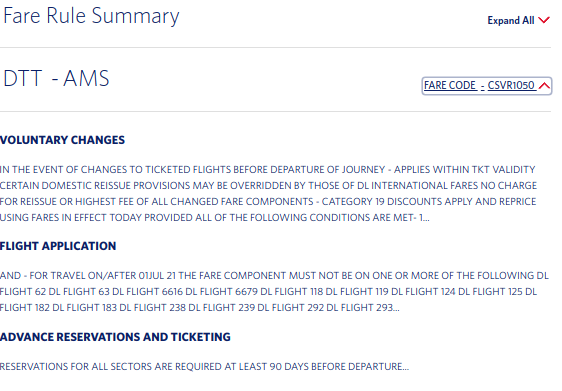Click the red chevron beside Expand All
The width and height of the screenshot is (562, 391).
544,20
